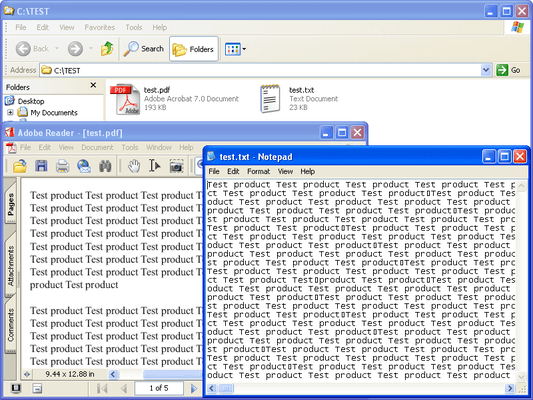Click the single page layout icon in Reader status bar

(x=37, y=388)
